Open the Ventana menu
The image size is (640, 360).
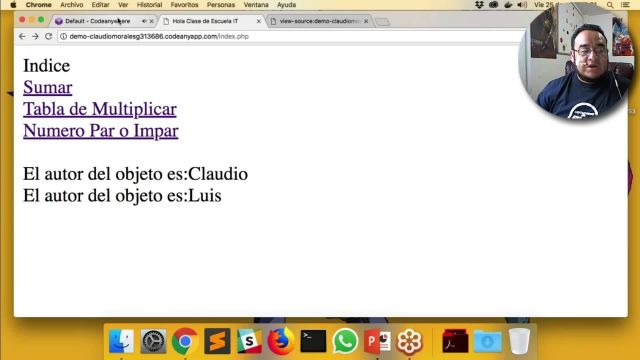(256, 5)
